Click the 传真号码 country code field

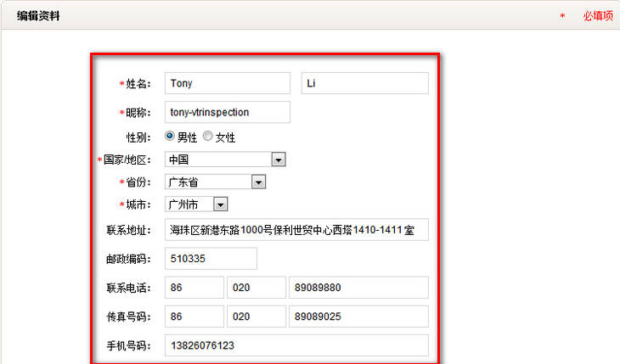194,316
